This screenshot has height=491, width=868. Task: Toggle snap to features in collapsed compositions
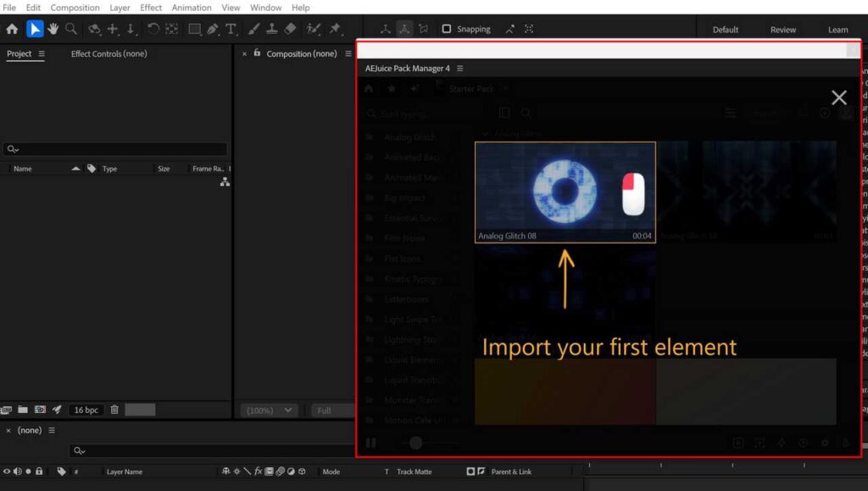[529, 29]
